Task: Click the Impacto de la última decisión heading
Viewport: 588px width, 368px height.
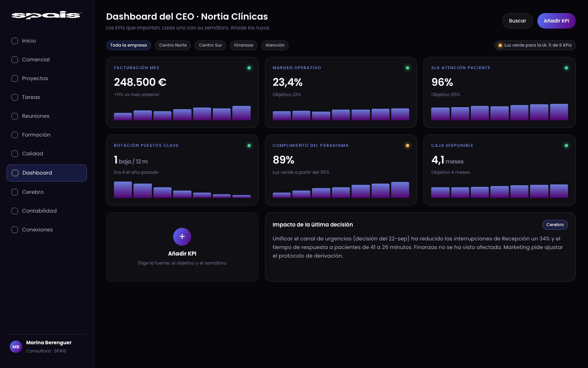Action: [x=313, y=225]
